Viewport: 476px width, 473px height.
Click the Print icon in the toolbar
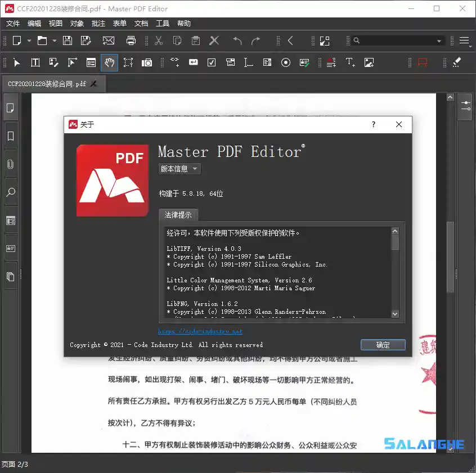pyautogui.click(x=131, y=40)
